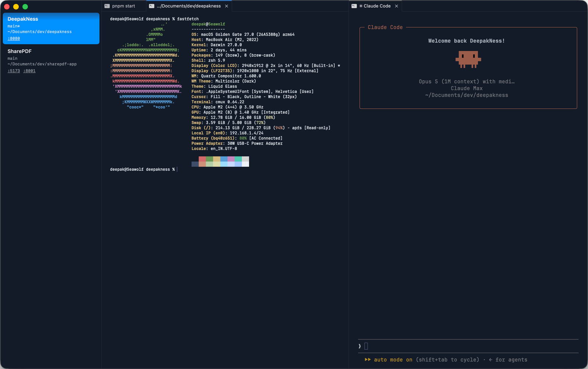Click the yellow macOS minimize button
Viewport: 588px width, 369px height.
pyautogui.click(x=16, y=7)
